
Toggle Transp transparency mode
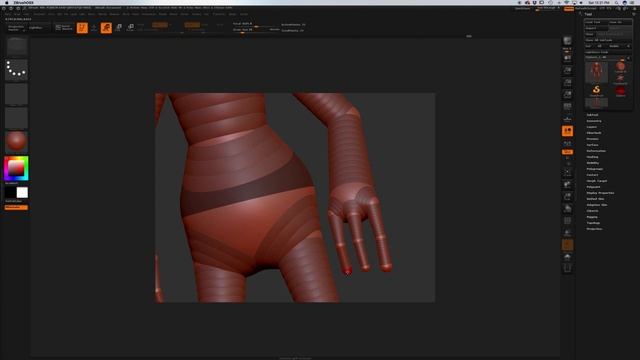pos(567,233)
